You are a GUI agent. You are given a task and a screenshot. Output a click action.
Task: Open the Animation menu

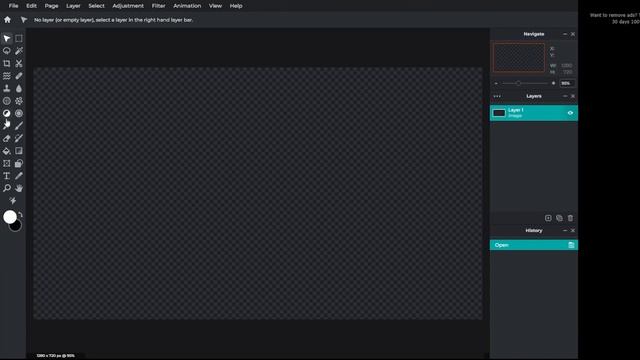click(x=187, y=6)
